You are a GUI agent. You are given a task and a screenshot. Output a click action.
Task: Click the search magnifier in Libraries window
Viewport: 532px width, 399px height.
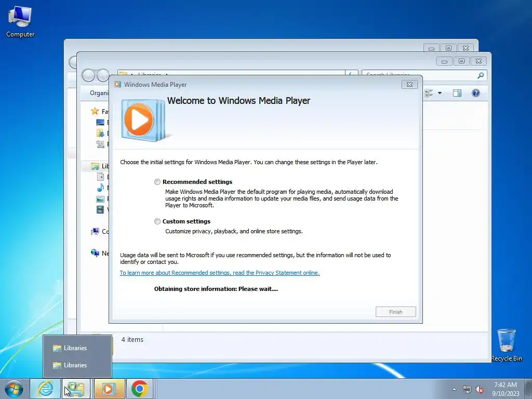(481, 75)
